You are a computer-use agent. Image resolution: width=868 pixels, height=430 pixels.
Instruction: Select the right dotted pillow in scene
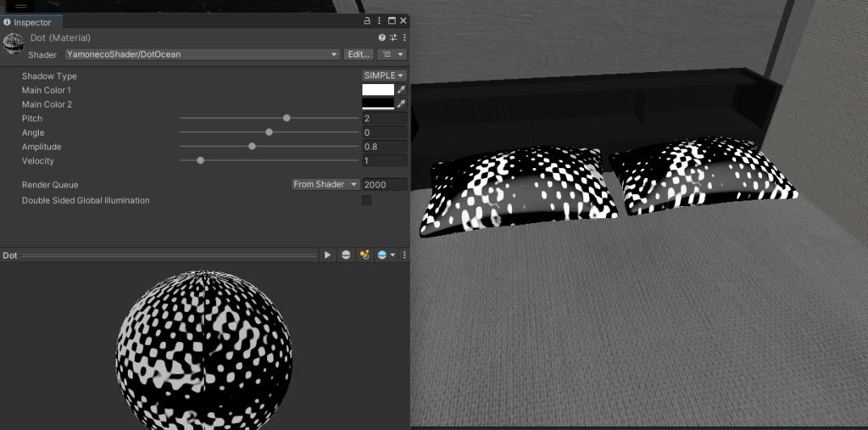point(703,175)
